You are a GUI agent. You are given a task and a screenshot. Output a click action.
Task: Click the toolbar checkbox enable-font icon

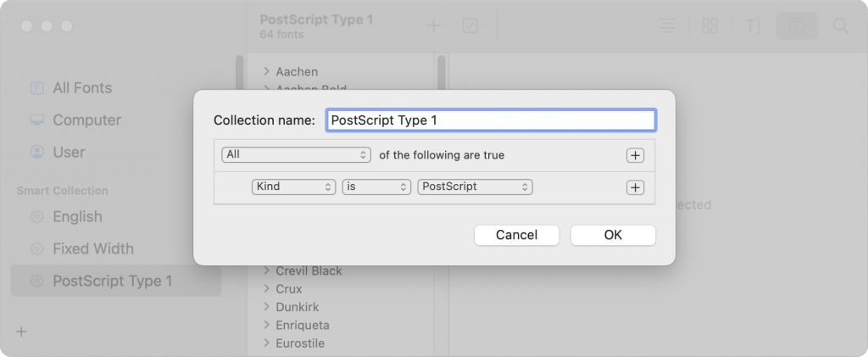470,26
